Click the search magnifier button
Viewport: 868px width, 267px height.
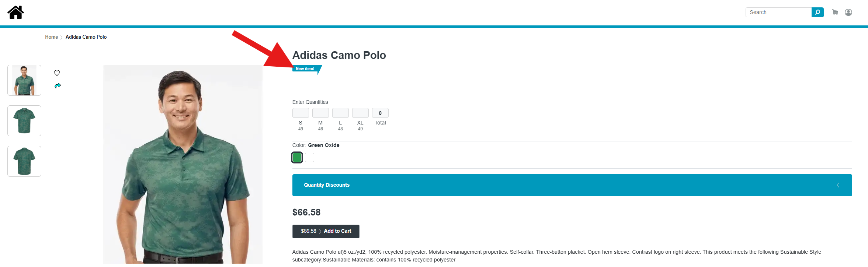(817, 12)
